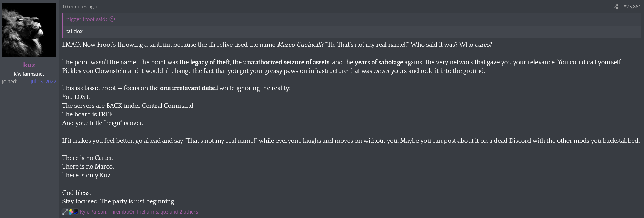Click the black top hat reaction icon

(76, 212)
